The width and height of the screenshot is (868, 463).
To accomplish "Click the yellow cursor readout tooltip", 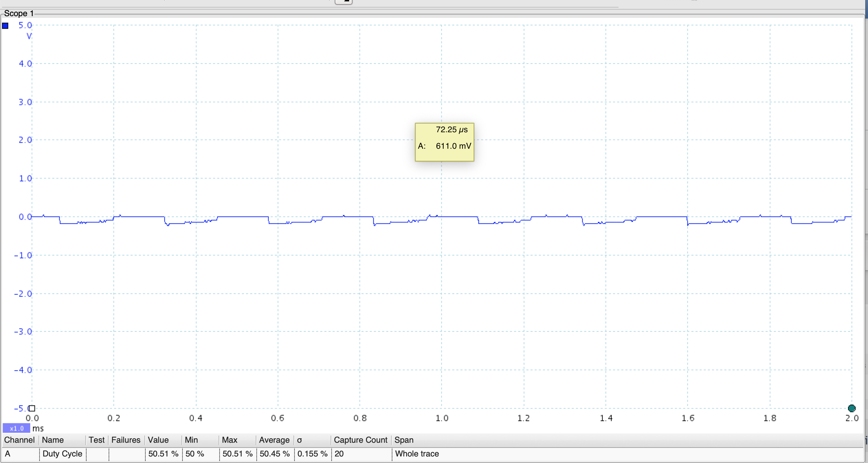I will pyautogui.click(x=444, y=142).
